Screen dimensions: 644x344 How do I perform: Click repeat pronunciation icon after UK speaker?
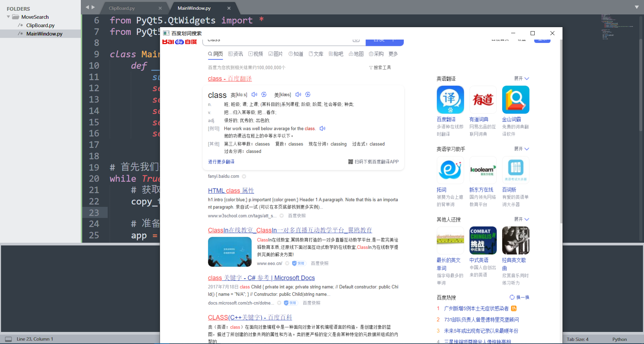point(264,95)
